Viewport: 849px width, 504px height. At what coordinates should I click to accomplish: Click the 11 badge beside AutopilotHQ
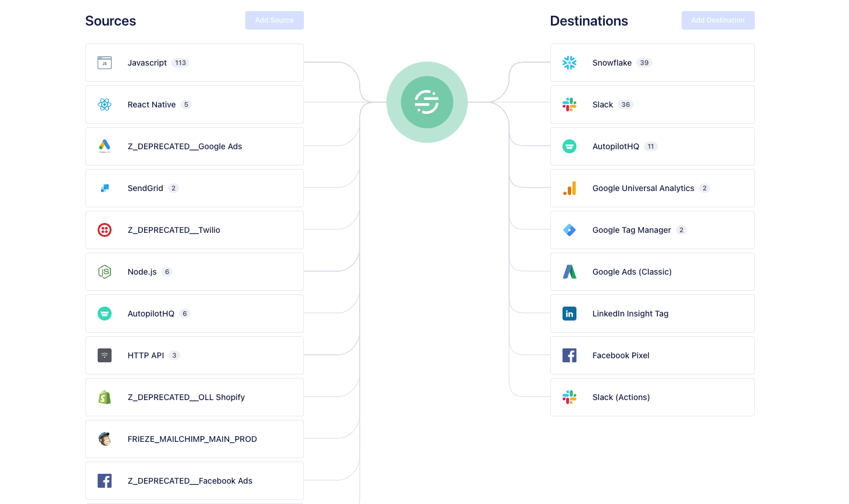(651, 146)
